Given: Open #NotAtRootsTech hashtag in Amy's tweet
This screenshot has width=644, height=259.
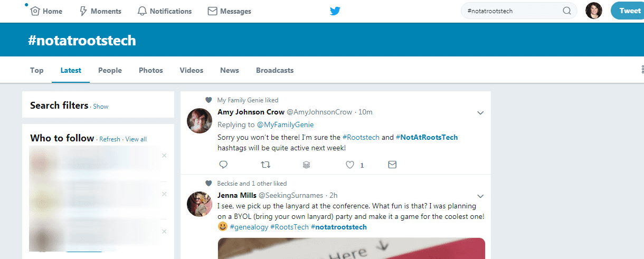Looking at the screenshot, I should click(x=427, y=137).
